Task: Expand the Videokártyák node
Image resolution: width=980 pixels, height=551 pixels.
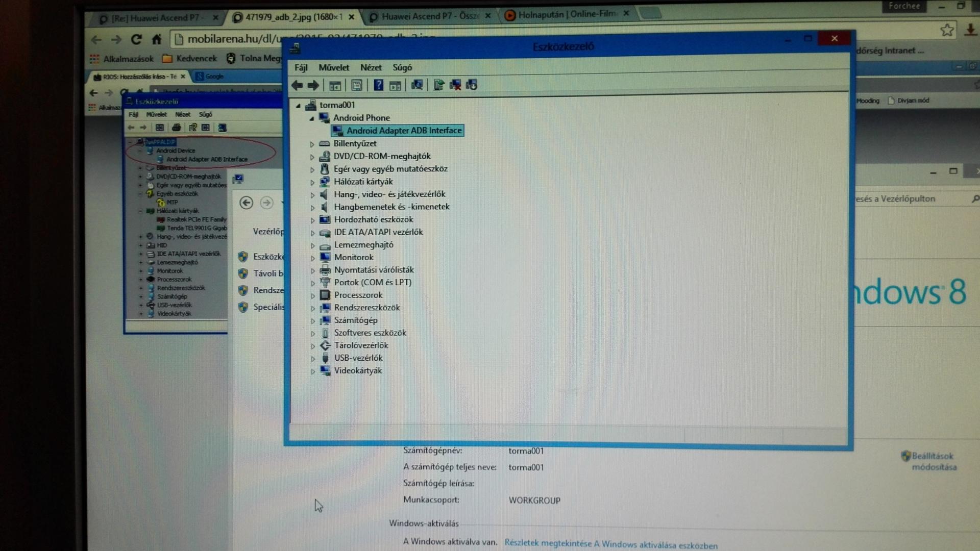Action: [x=313, y=371]
